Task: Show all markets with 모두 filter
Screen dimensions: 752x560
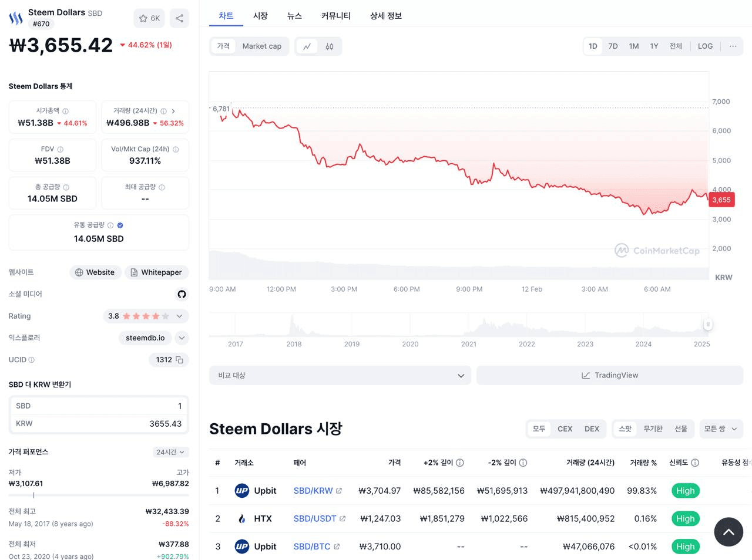Action: tap(539, 429)
